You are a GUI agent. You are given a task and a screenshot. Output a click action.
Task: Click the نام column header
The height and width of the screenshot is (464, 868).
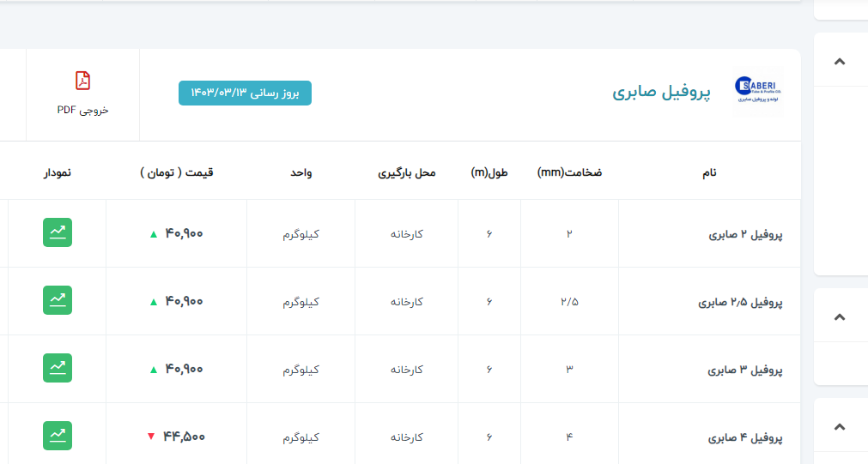(x=709, y=172)
